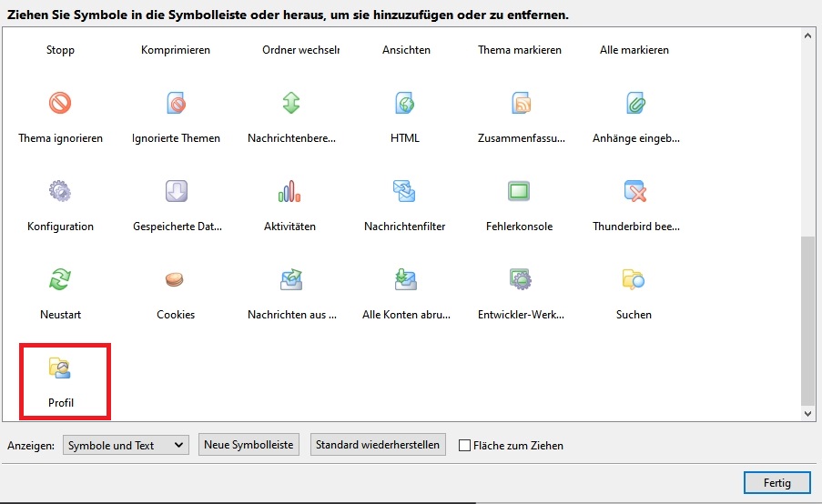
Task: Open the Anzeigen dropdown menu
Action: (x=126, y=445)
